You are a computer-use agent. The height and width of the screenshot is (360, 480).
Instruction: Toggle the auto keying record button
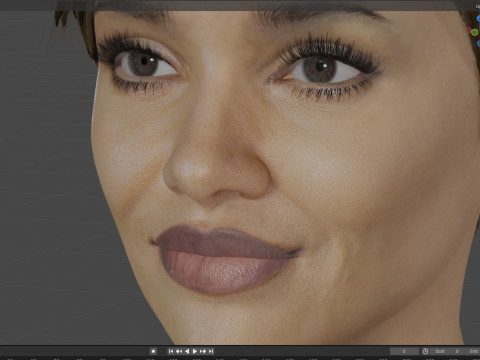153,351
